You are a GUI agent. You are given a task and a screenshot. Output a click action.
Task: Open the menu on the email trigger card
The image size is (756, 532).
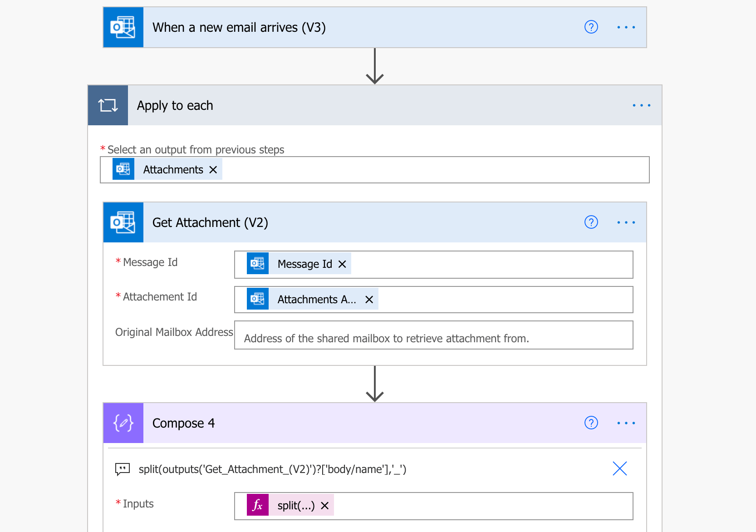626,27
